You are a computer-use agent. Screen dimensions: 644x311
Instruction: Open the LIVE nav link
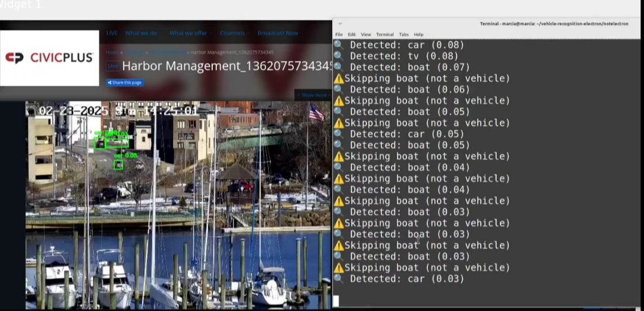point(112,33)
